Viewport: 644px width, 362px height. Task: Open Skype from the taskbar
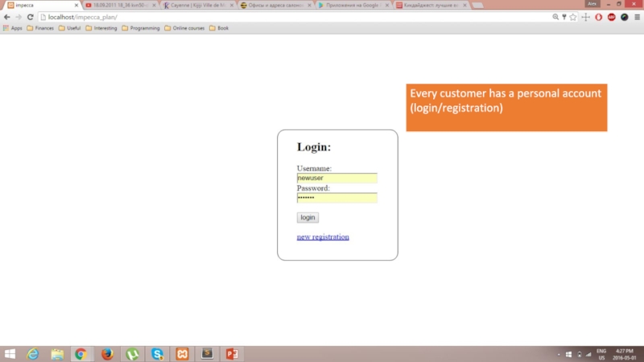(x=157, y=354)
